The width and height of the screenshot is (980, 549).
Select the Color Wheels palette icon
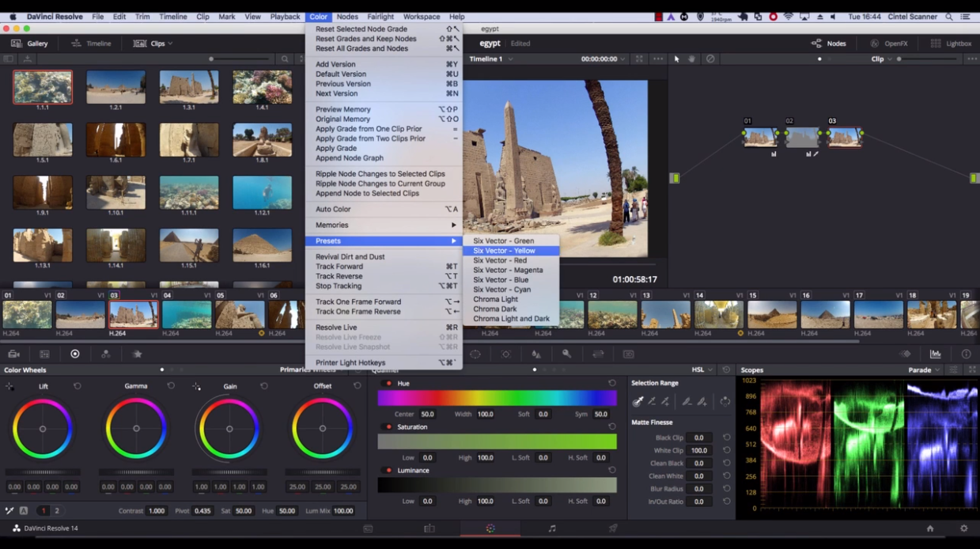(75, 354)
